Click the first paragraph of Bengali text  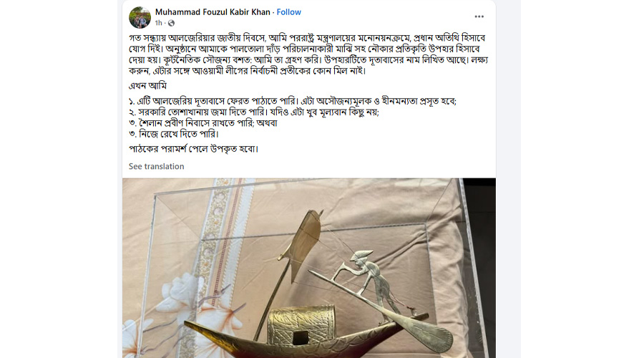click(x=308, y=54)
